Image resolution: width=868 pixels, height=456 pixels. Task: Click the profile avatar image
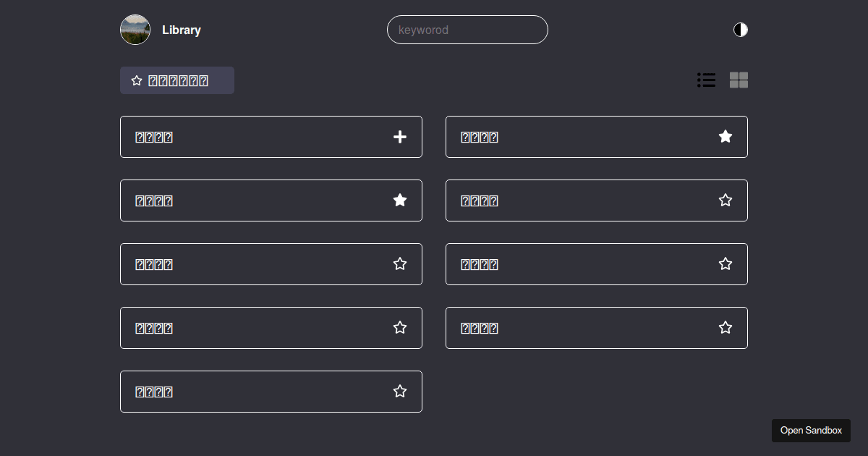pyautogui.click(x=135, y=30)
